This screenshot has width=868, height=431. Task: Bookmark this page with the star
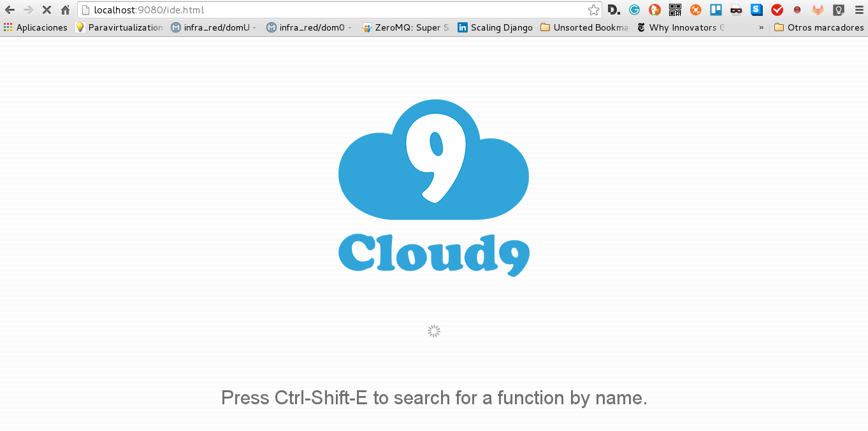coord(593,10)
